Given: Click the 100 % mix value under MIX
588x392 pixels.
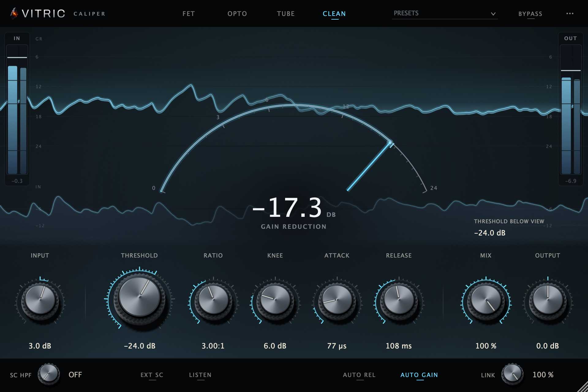Looking at the screenshot, I should pyautogui.click(x=486, y=346).
